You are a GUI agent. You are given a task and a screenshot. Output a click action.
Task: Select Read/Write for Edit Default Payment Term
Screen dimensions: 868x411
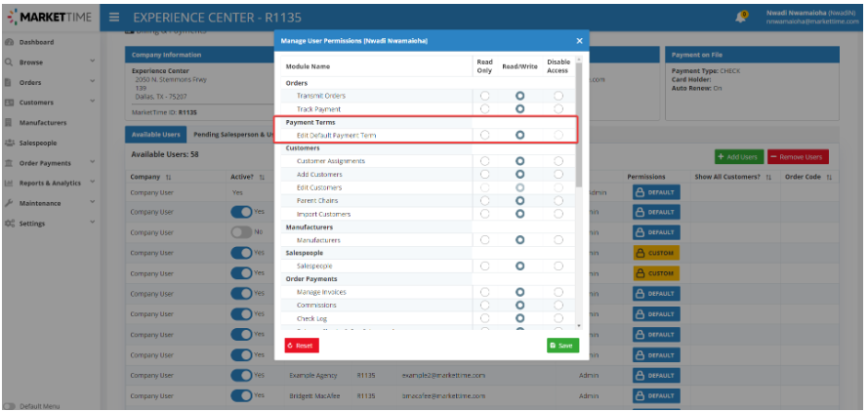tap(519, 135)
